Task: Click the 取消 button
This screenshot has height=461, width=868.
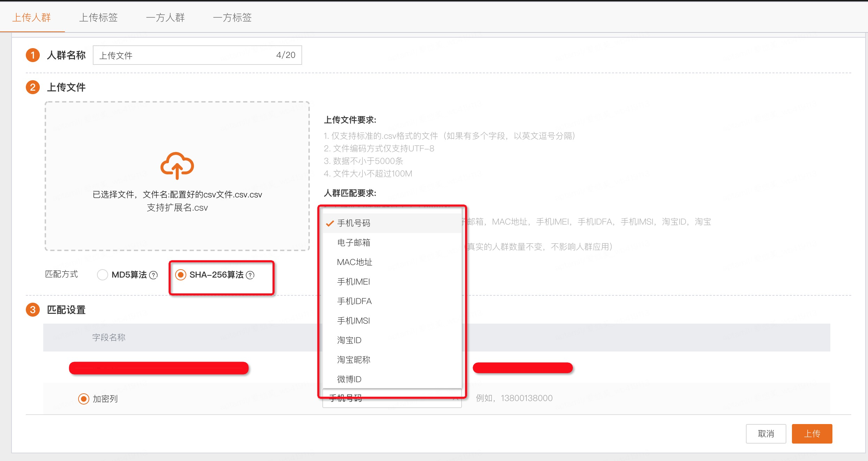Action: click(766, 433)
